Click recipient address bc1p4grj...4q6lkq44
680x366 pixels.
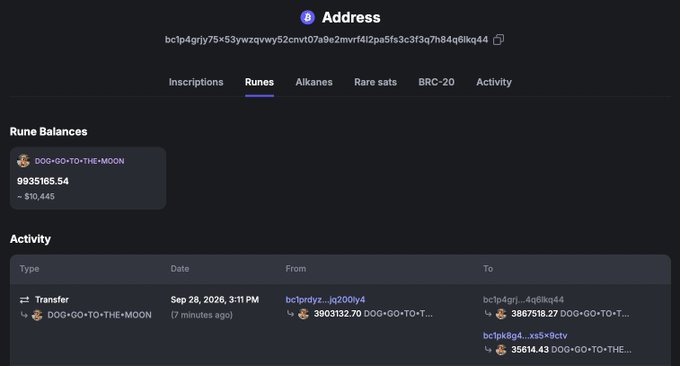[523, 300]
